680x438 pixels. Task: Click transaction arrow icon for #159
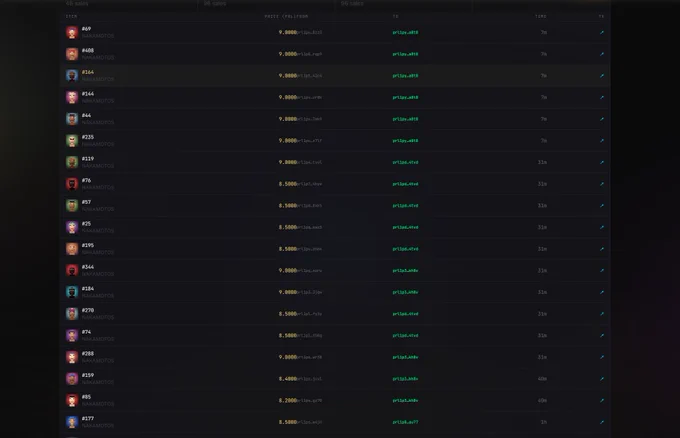(602, 379)
